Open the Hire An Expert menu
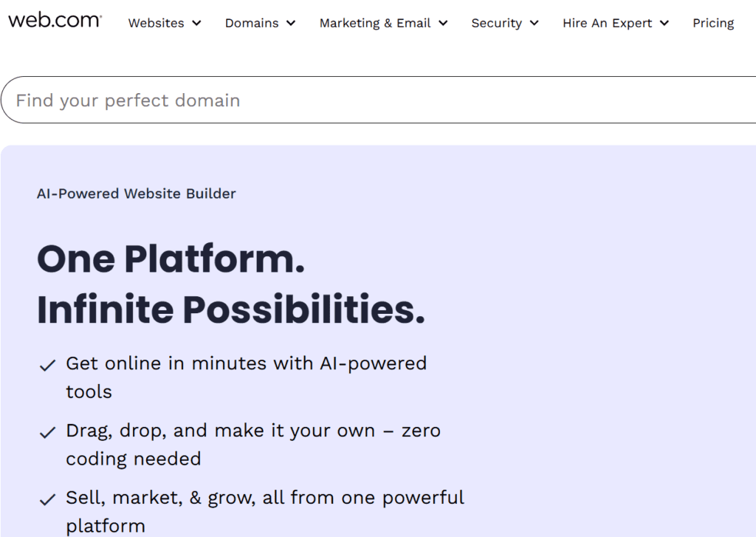 click(x=607, y=23)
